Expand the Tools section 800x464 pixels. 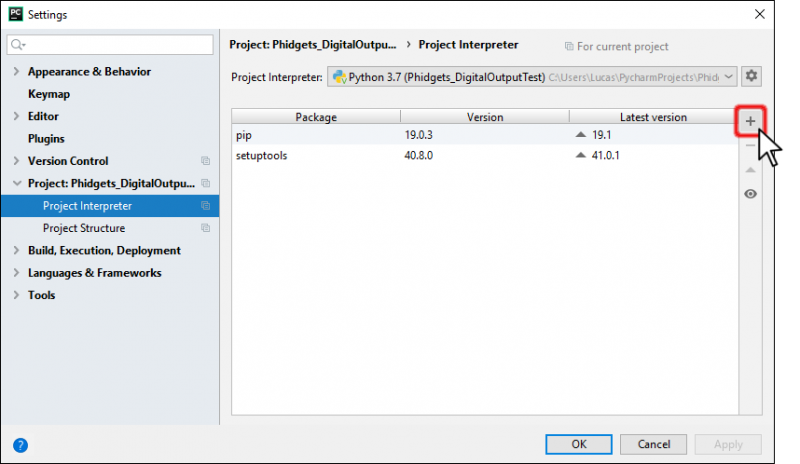[16, 295]
